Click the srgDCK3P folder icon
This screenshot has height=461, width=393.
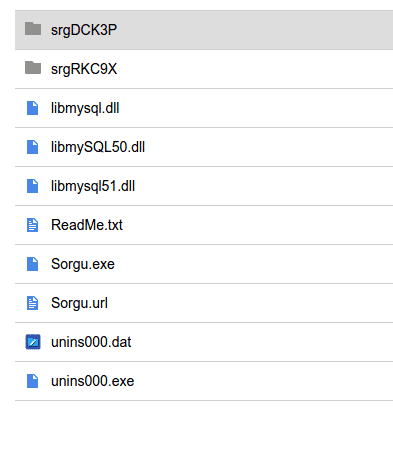(x=33, y=29)
